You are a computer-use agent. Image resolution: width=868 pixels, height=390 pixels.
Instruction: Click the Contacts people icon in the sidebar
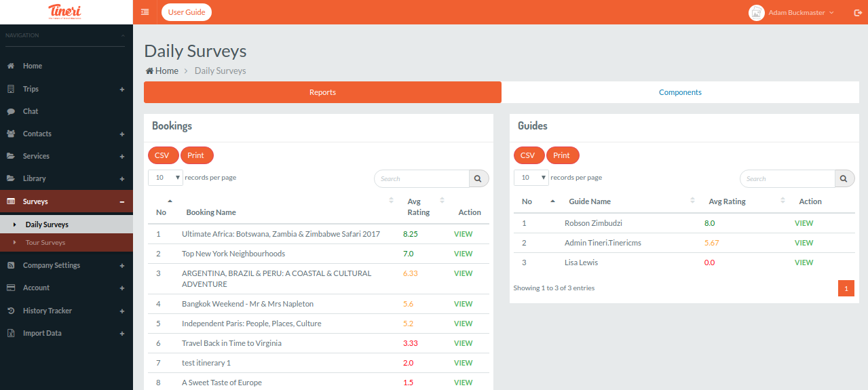pyautogui.click(x=11, y=134)
